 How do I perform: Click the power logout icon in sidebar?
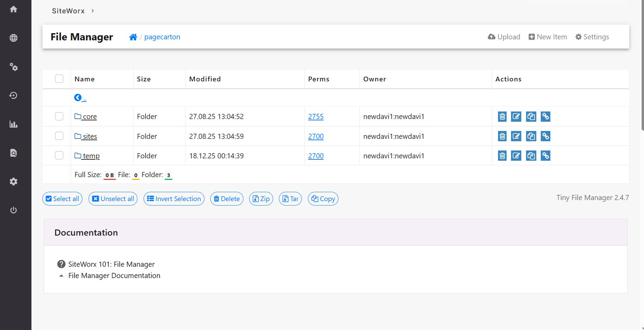(14, 210)
